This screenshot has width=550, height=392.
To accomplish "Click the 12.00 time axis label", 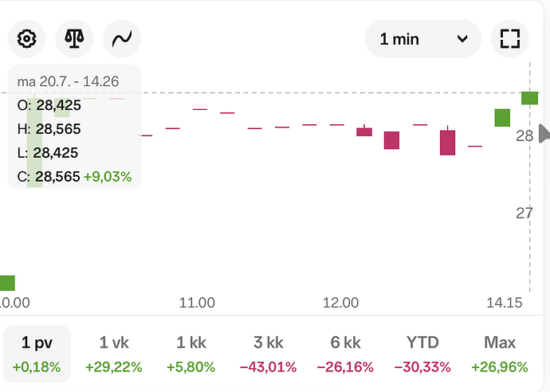I will tap(340, 303).
